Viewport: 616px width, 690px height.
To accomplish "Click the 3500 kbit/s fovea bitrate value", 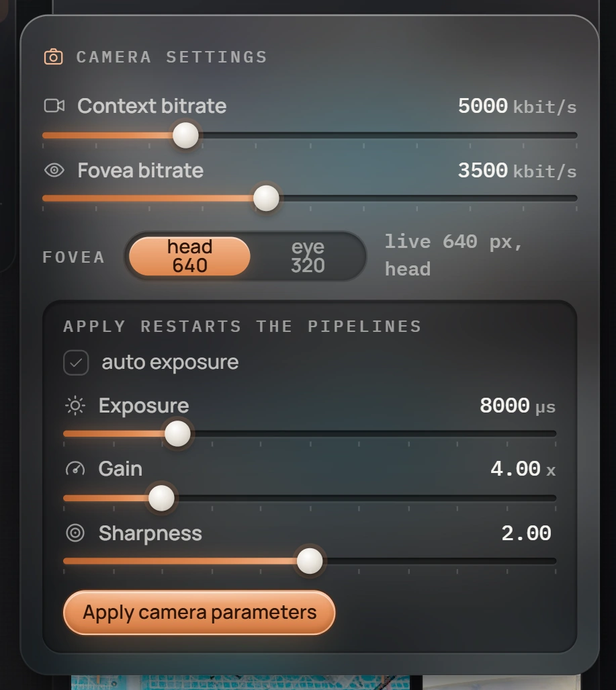I will coord(517,170).
